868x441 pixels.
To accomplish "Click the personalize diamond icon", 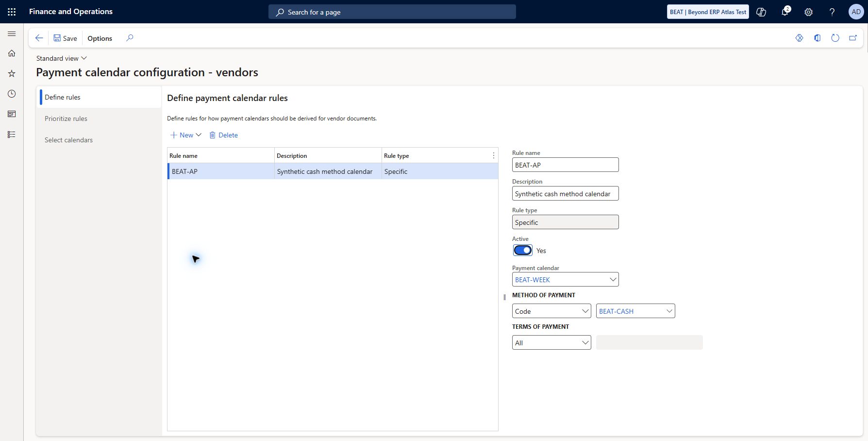I will (x=800, y=38).
